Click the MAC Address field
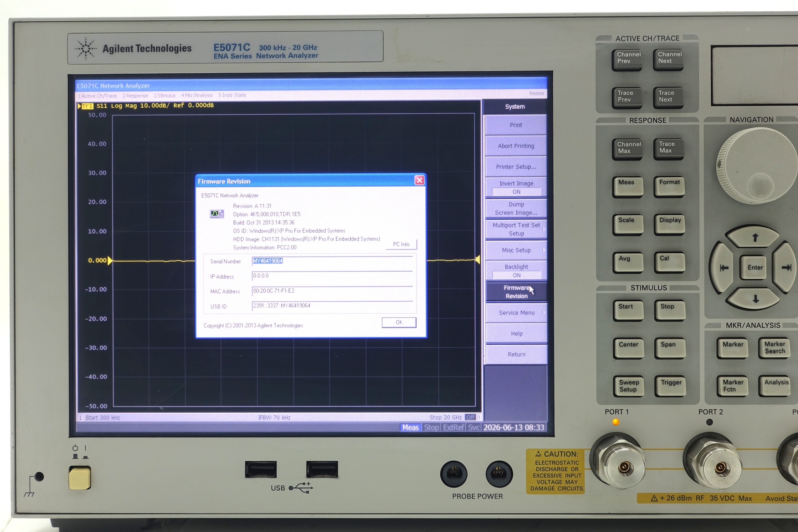The height and width of the screenshot is (532, 798). pos(332,291)
